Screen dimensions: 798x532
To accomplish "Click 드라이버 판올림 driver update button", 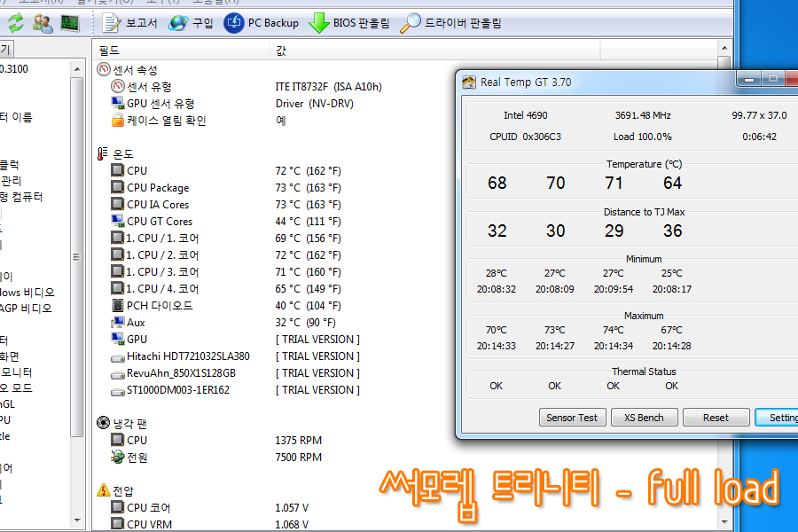I will [x=451, y=23].
